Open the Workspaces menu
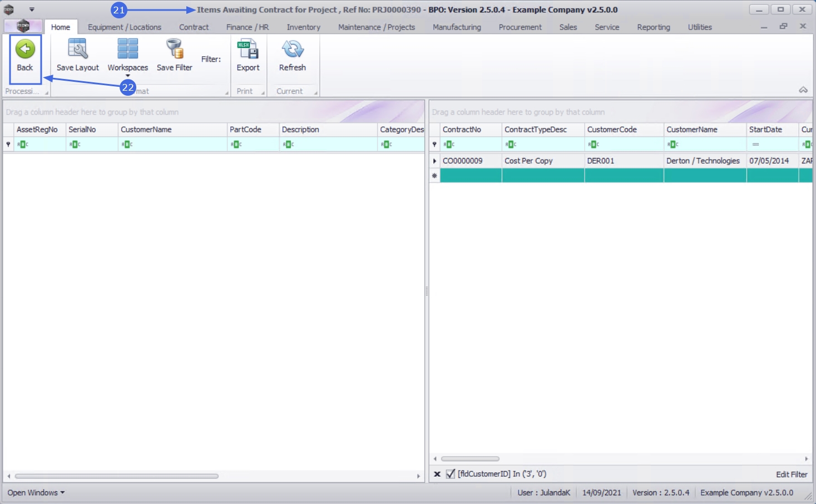This screenshot has height=504, width=816. [x=128, y=57]
